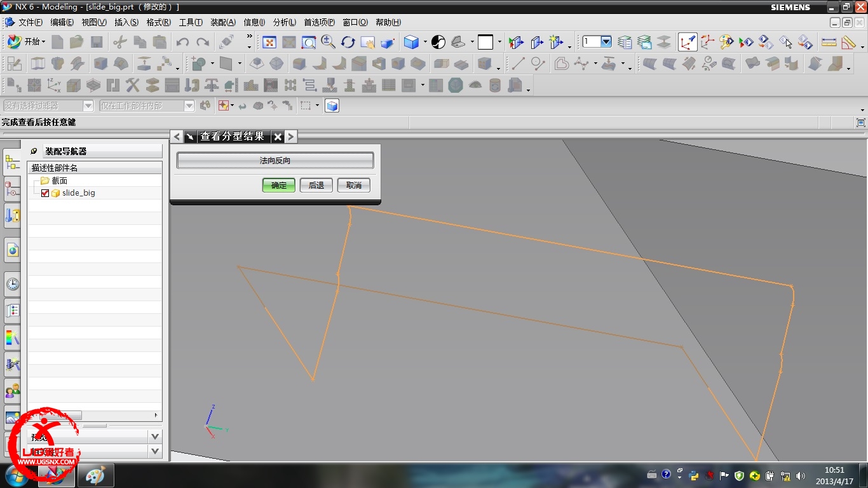Click the Cut scissors icon
Screen dimensions: 868x488
click(x=119, y=43)
